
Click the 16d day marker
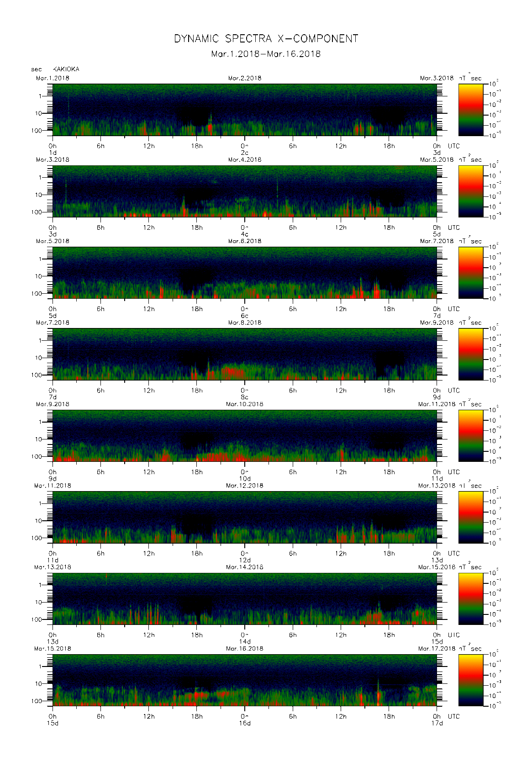(x=245, y=723)
